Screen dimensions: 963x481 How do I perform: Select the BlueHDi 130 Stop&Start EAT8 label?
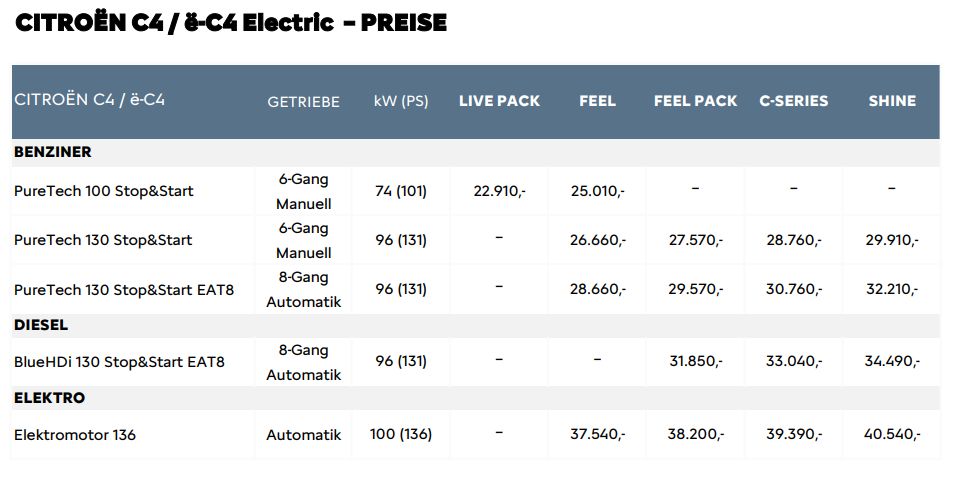point(119,362)
